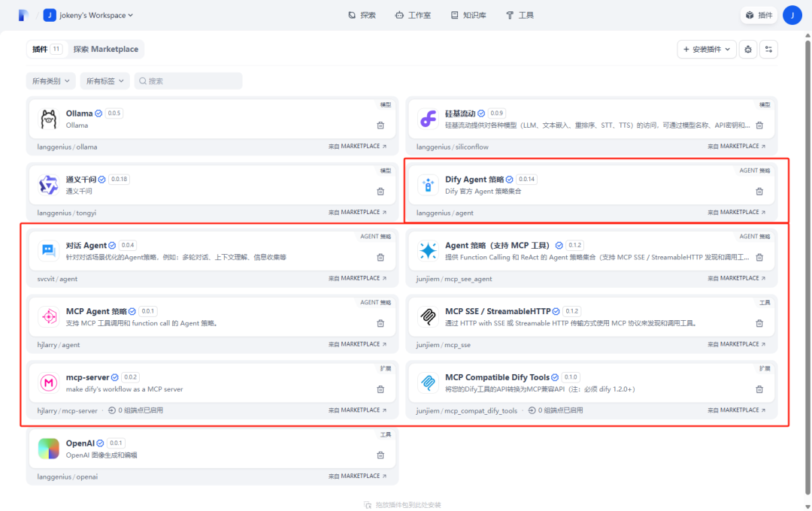The width and height of the screenshot is (812, 511).
Task: Click the MCP Agent 策略 pink target icon
Action: [x=49, y=316]
